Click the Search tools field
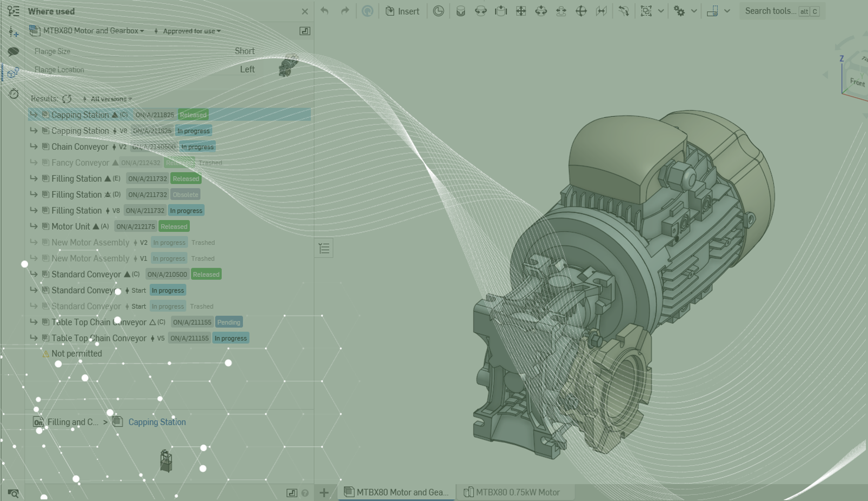The image size is (868, 501). tap(770, 11)
